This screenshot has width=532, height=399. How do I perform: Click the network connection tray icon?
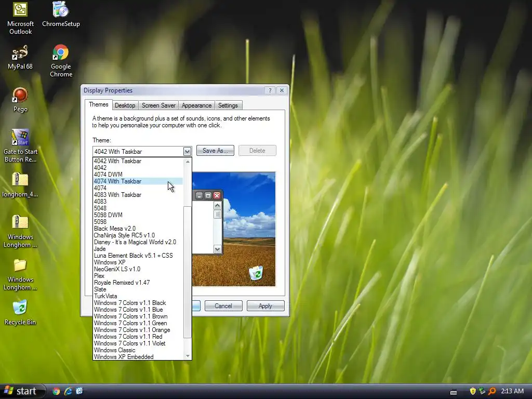coord(482,391)
